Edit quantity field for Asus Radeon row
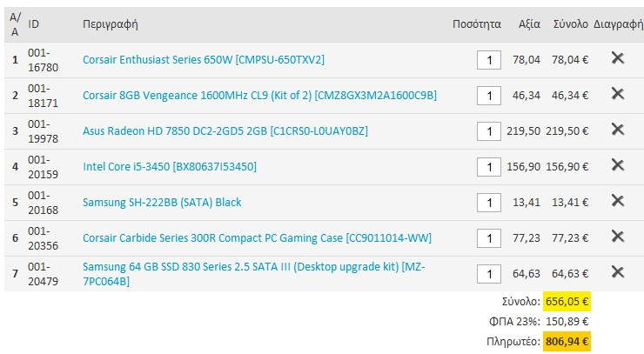Screen dimensions: 644x354 coord(489,132)
